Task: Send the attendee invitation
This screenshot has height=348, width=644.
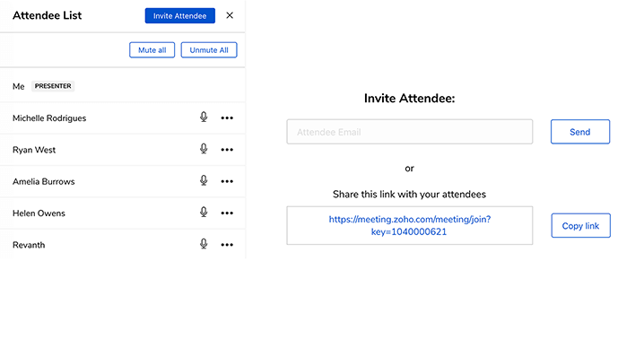Action: (x=580, y=132)
